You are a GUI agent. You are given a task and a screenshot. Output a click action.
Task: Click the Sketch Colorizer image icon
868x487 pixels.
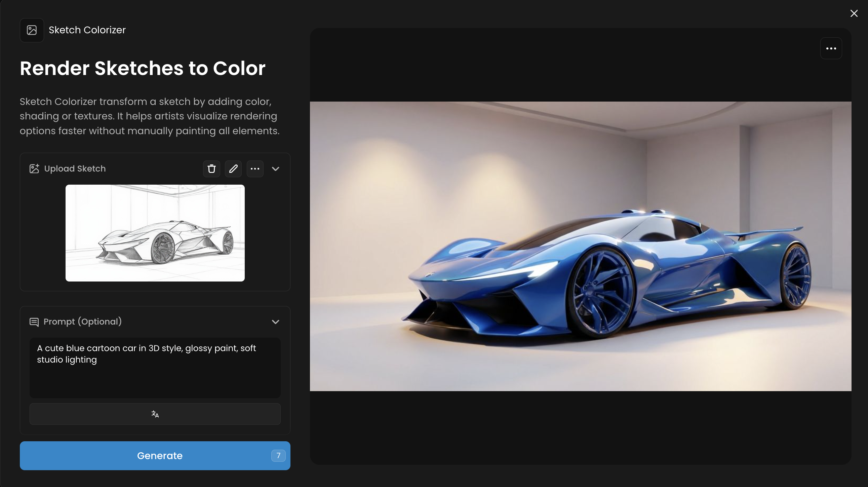click(x=32, y=30)
